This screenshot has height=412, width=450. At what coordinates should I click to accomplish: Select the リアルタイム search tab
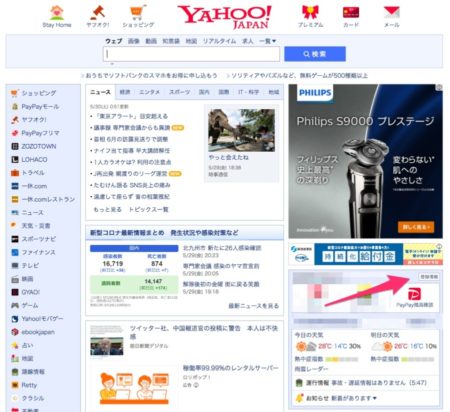point(219,41)
